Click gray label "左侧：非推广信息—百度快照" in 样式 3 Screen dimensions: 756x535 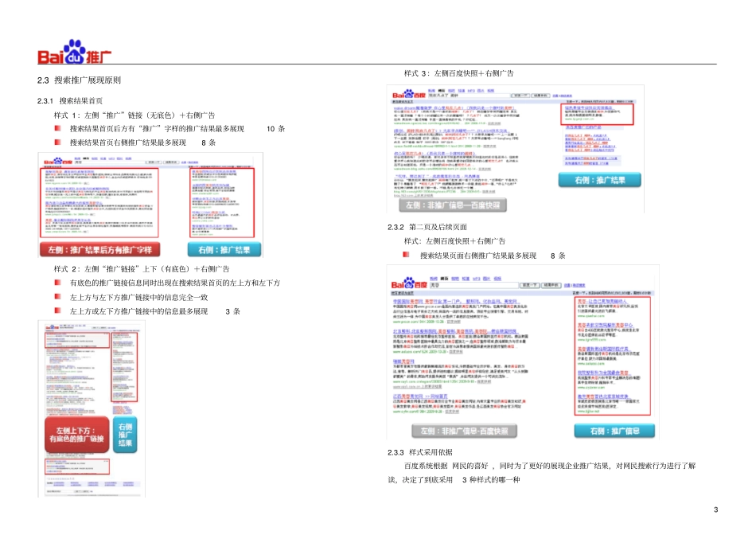point(453,205)
